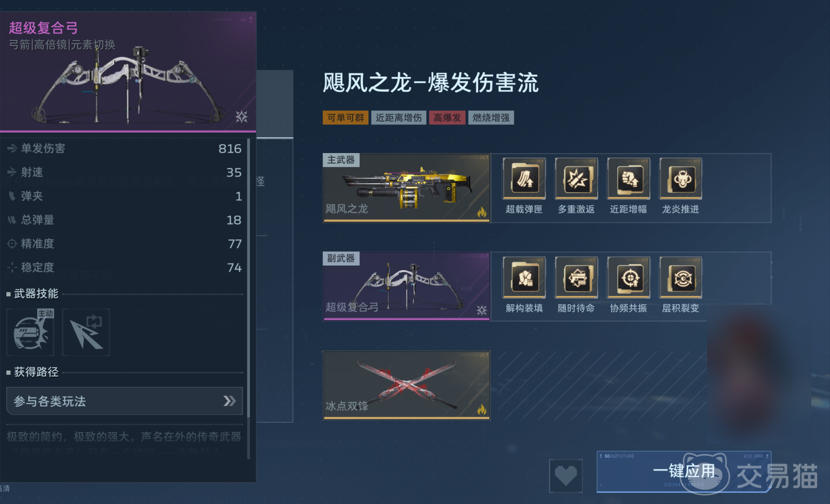Click the 燃烧增强 tag

point(491,118)
